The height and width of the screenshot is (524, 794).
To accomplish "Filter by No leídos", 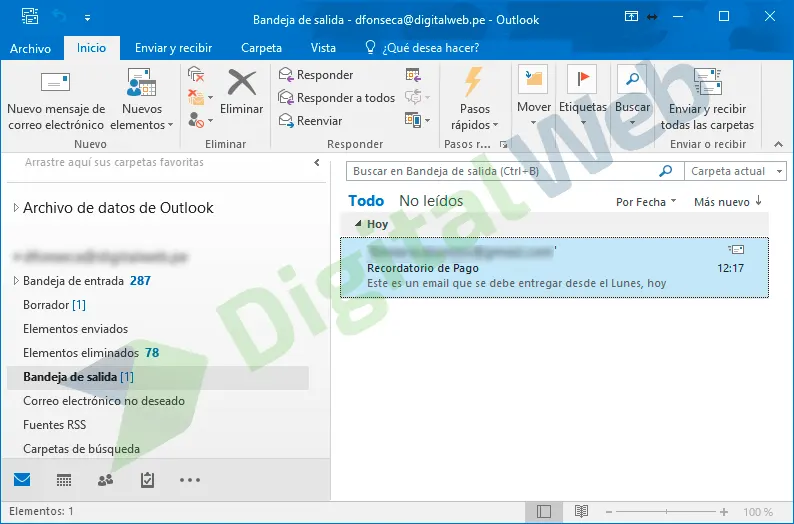I will [x=431, y=201].
